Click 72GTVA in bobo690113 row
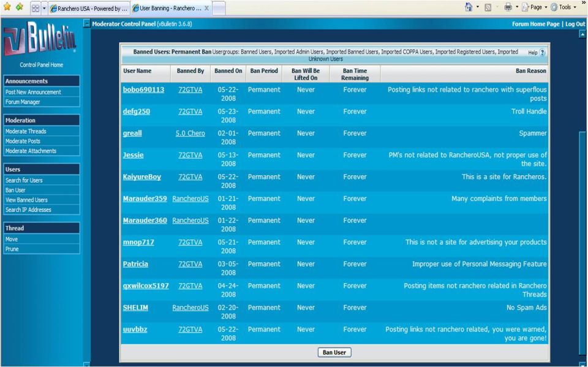Viewport: 588px width, 367px height. pos(190,89)
